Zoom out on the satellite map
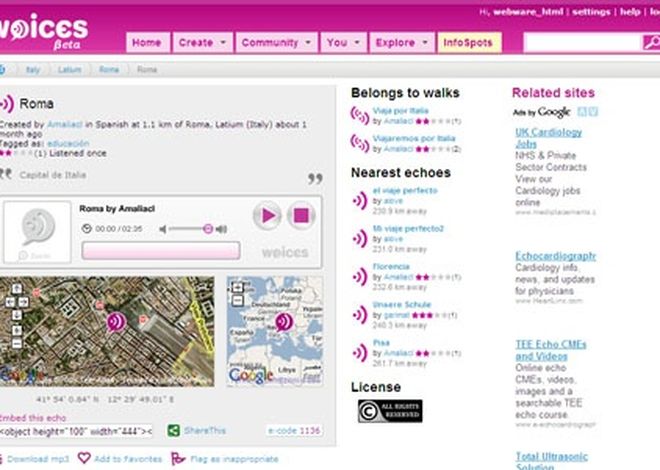The width and height of the screenshot is (660, 470). click(17, 344)
